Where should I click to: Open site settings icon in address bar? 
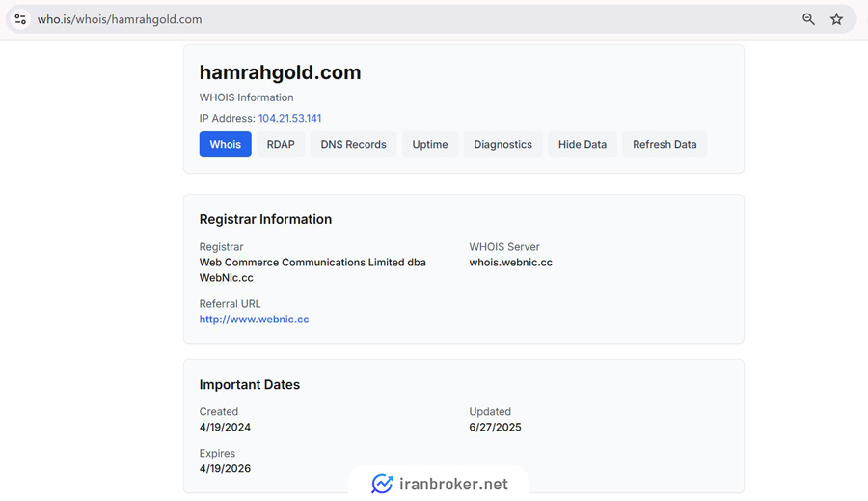click(x=20, y=19)
